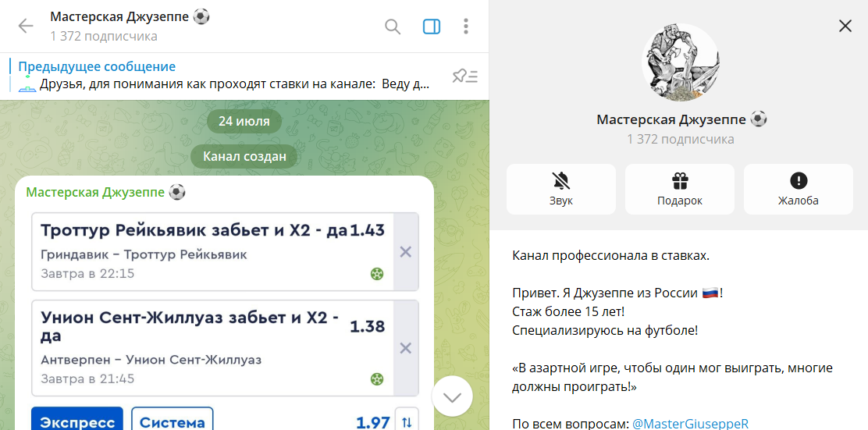868x430 pixels.
Task: Select the Система bet type tab
Action: (172, 421)
